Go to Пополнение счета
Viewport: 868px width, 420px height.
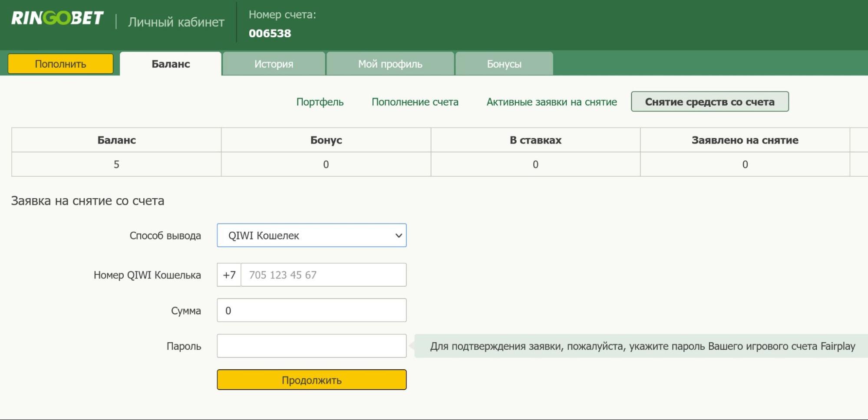(415, 102)
